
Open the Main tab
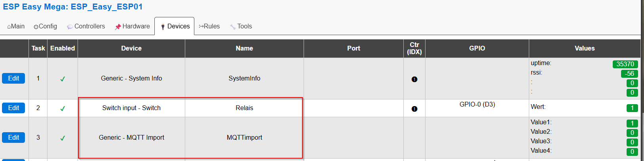pyautogui.click(x=16, y=26)
